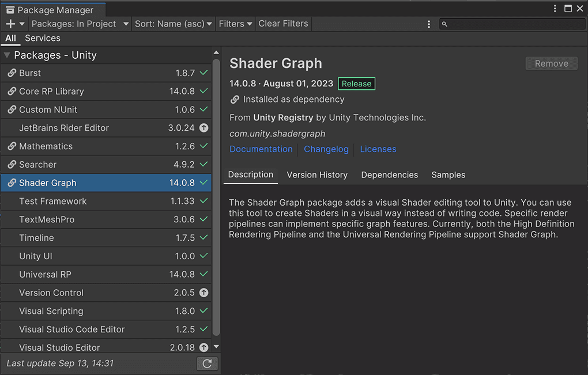Screen dimensions: 588x375
Task: Open the Services tab
Action: coord(43,38)
